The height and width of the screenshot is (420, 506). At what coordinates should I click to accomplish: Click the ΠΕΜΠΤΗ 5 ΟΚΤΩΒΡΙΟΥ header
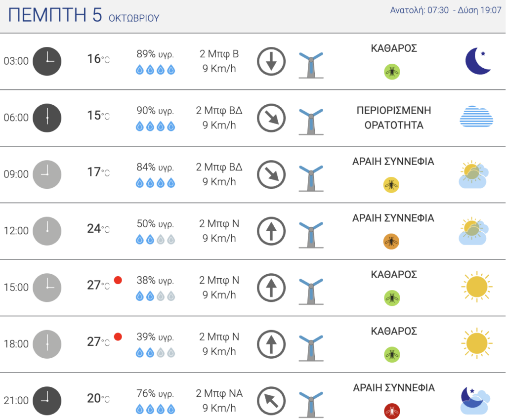coord(84,15)
